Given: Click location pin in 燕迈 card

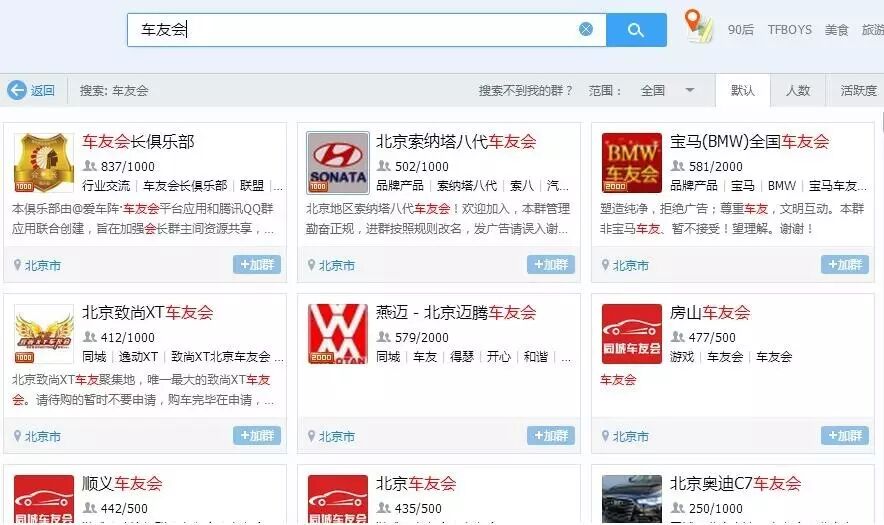Looking at the screenshot, I should pyautogui.click(x=311, y=436).
